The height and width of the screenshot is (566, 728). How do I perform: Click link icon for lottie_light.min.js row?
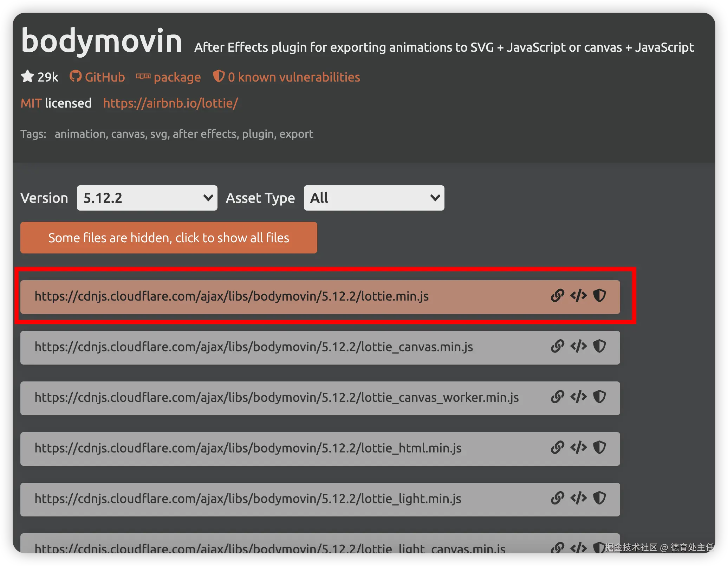click(x=557, y=498)
